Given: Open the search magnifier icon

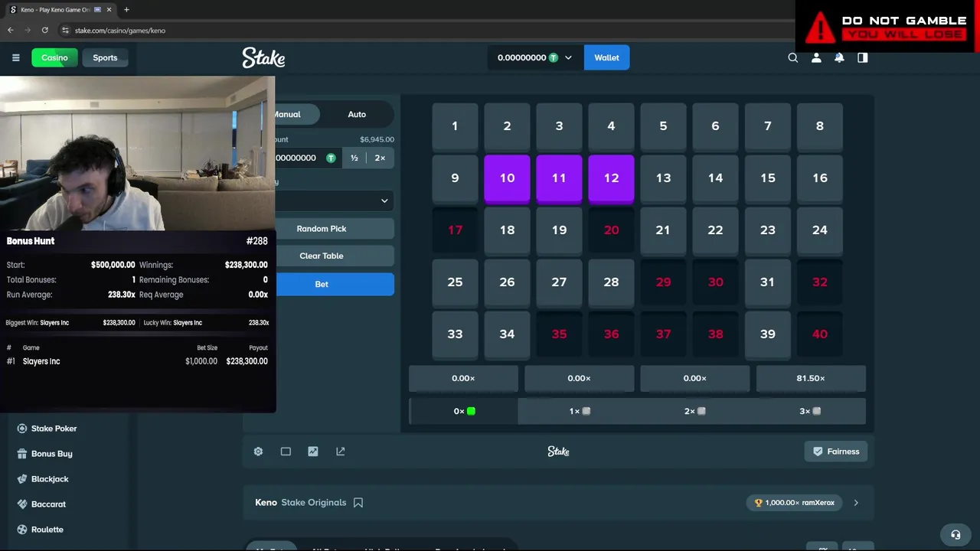Looking at the screenshot, I should [793, 57].
